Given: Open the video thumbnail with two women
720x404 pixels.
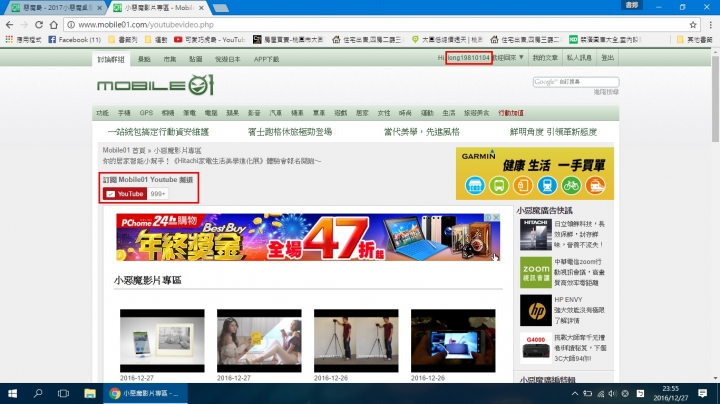Looking at the screenshot, I should [259, 341].
